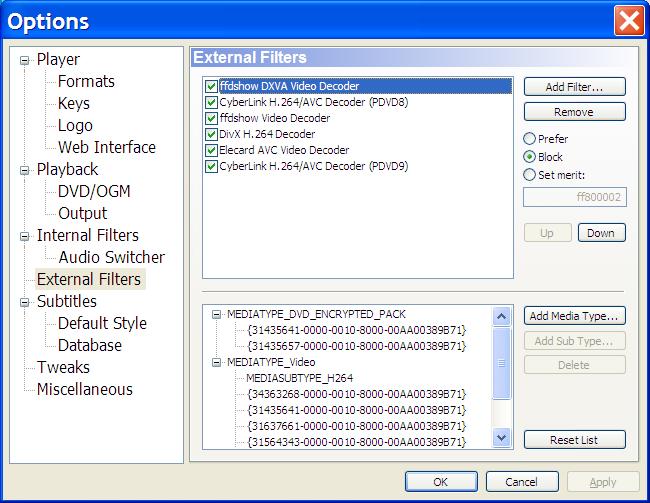Image resolution: width=650 pixels, height=503 pixels.
Task: Select {31435657-0000-0010-8000-00AA00389B71} under DVD_ENCRYPTED_PACK
Action: click(357, 346)
